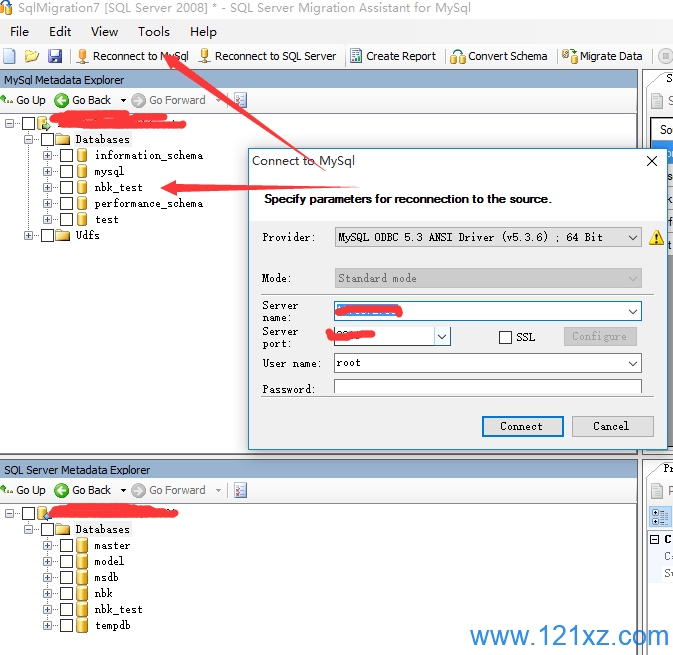Open the Help menu

[203, 32]
